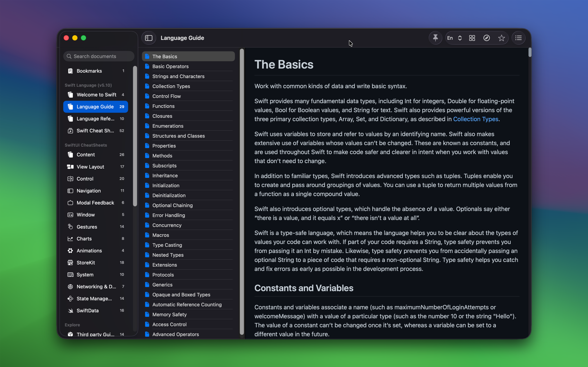
Task: Star the current page as favorite
Action: coord(501,38)
